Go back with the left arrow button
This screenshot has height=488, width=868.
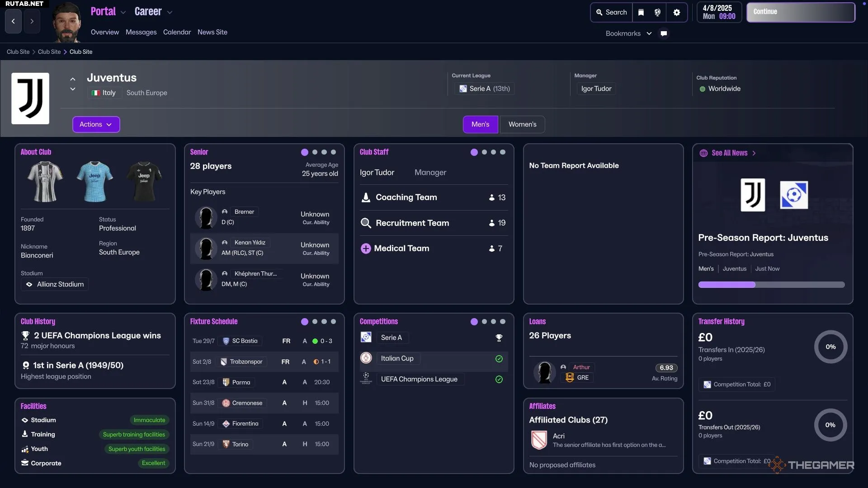click(13, 21)
